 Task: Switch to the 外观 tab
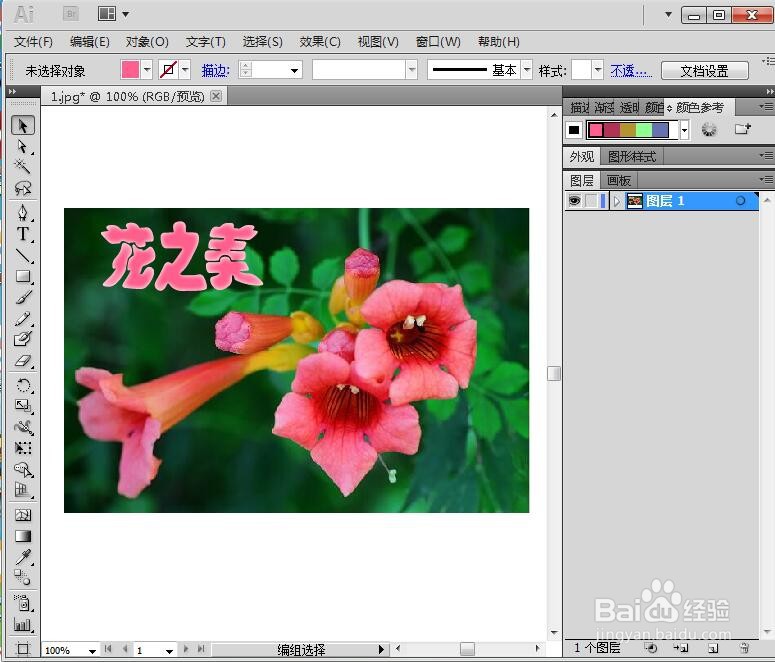point(582,157)
